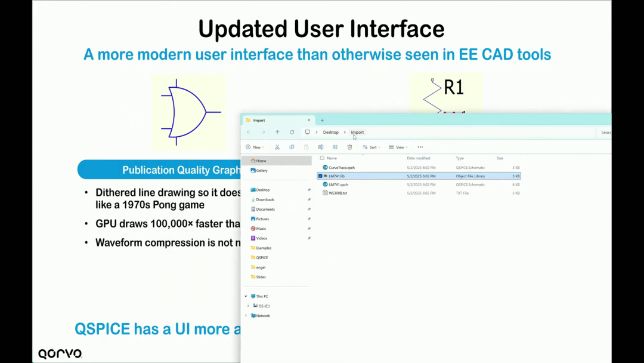
Task: Click the pin icon beside Videos
Action: 309,238
